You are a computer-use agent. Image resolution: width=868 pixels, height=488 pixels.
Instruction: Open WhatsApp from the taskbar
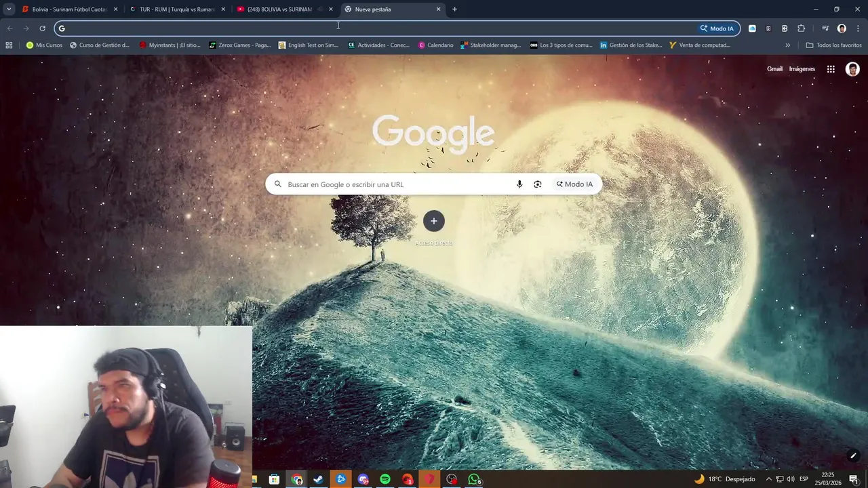[475, 479]
